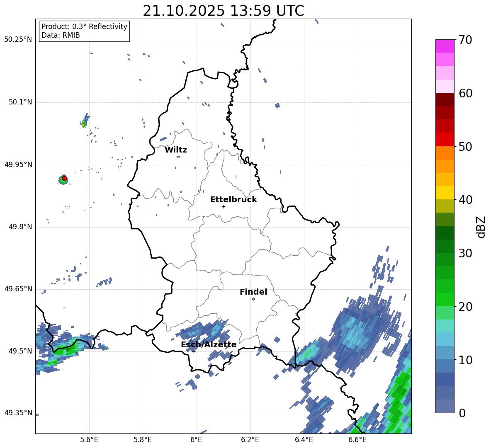Pick the bright red colorbar swatch
The height and width of the screenshot is (448, 491).
[x=445, y=140]
